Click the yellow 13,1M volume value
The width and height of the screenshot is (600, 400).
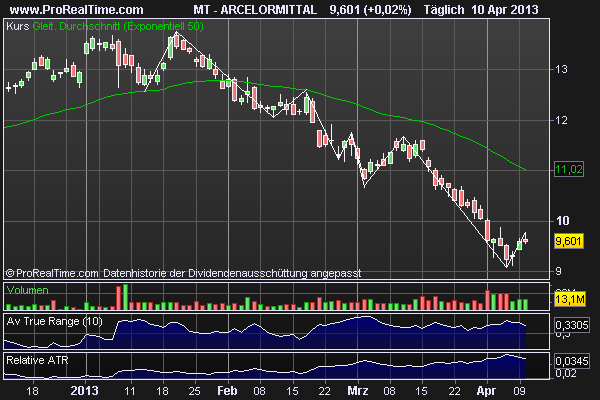coord(569,299)
